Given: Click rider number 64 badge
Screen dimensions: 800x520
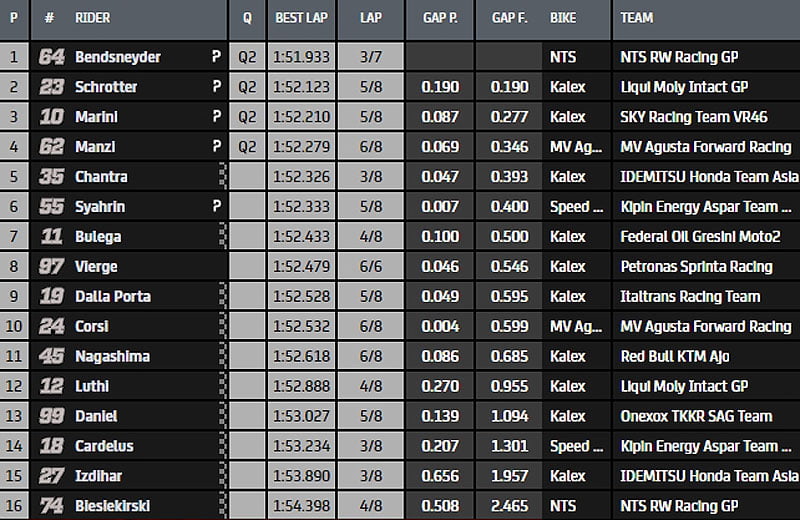Looking at the screenshot, I should click(51, 57).
